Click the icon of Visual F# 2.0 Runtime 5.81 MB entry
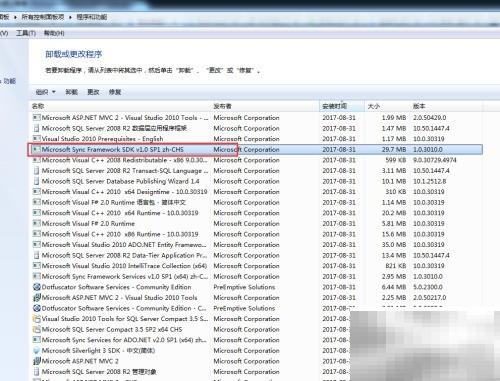 [37, 224]
